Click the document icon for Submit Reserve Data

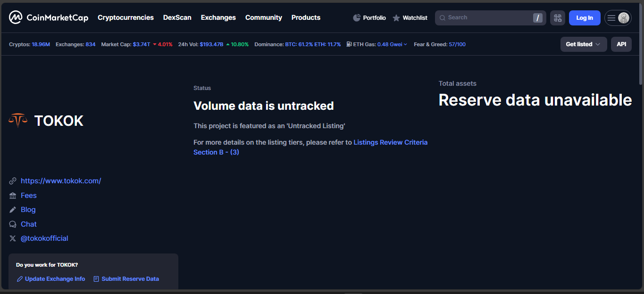[96, 279]
